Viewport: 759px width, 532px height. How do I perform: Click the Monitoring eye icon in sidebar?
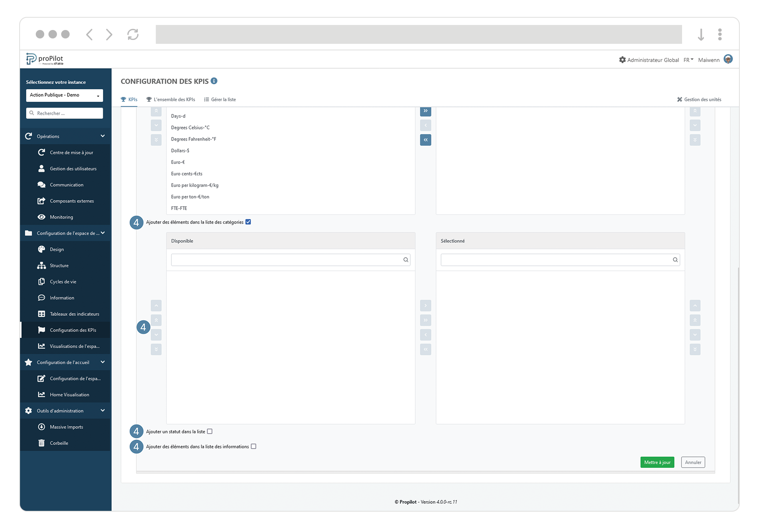coord(41,217)
